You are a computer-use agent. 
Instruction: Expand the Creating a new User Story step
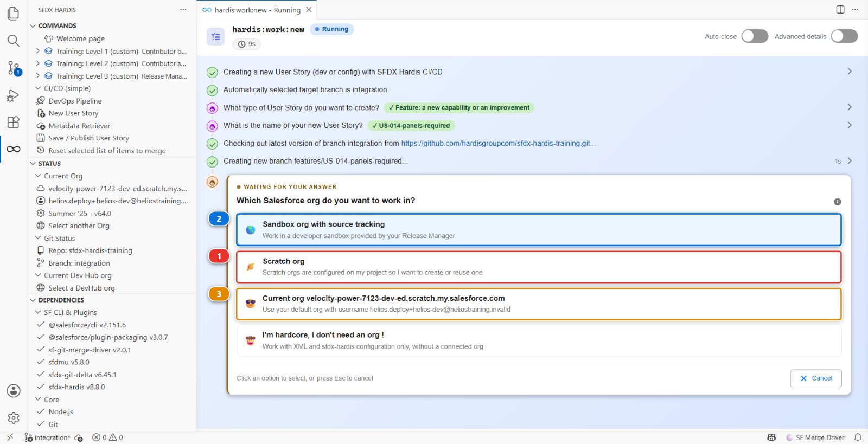pyautogui.click(x=850, y=72)
